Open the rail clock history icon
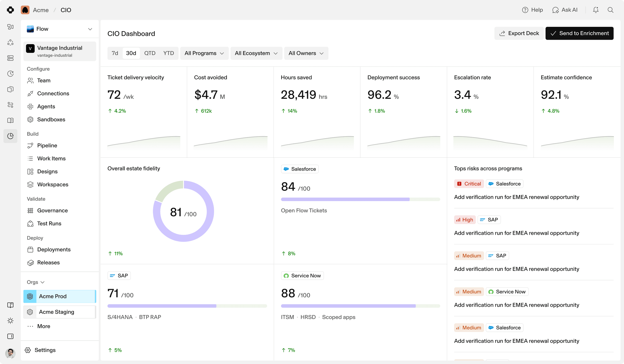Image resolution: width=624 pixels, height=364 pixels. click(10, 74)
